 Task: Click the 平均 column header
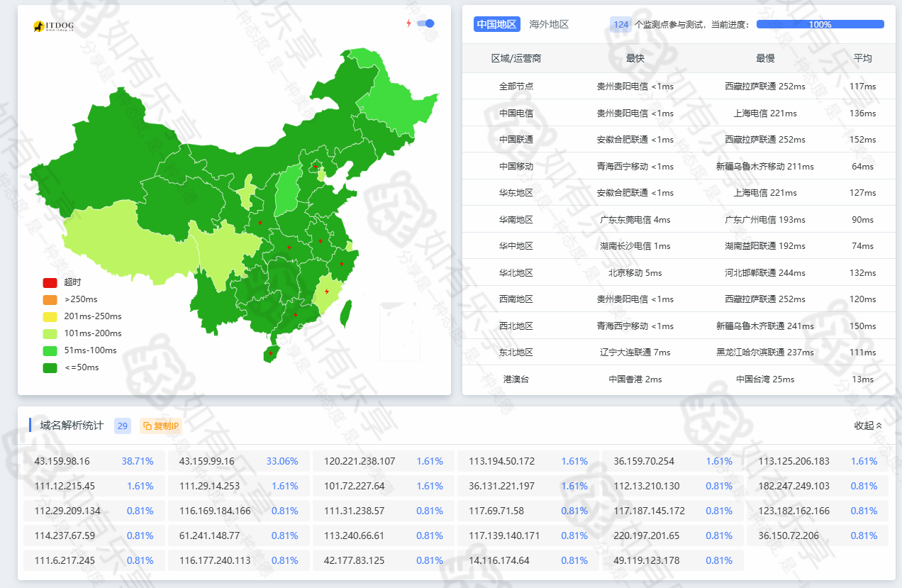tap(862, 58)
